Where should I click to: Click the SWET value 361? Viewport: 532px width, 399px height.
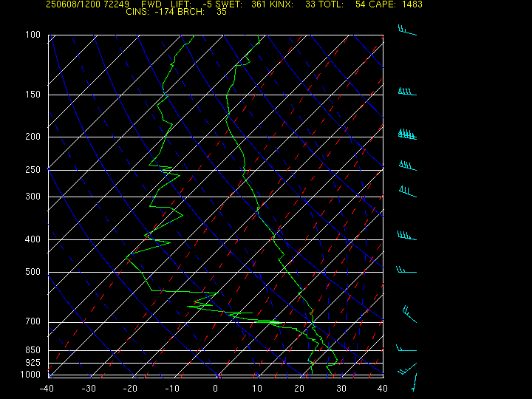(258, 4)
